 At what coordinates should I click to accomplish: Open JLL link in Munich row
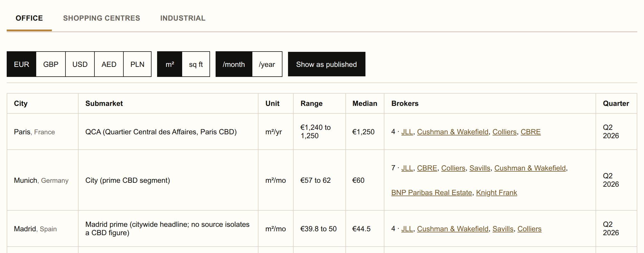407,168
